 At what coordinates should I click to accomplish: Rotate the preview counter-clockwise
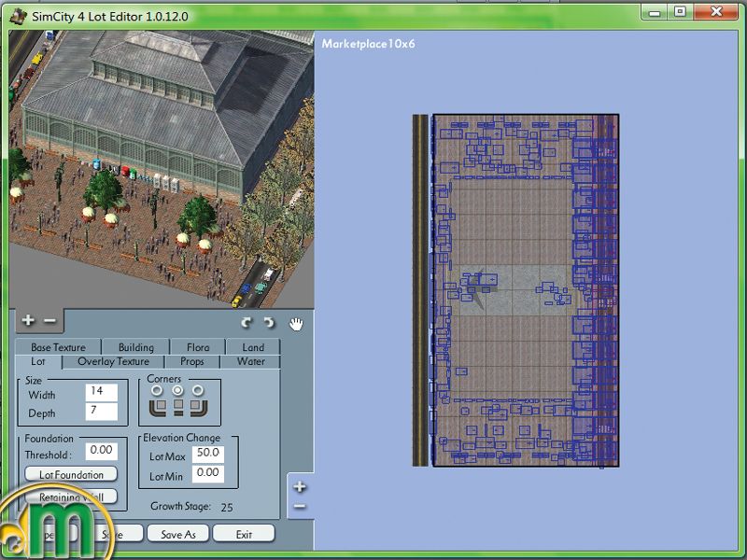269,323
